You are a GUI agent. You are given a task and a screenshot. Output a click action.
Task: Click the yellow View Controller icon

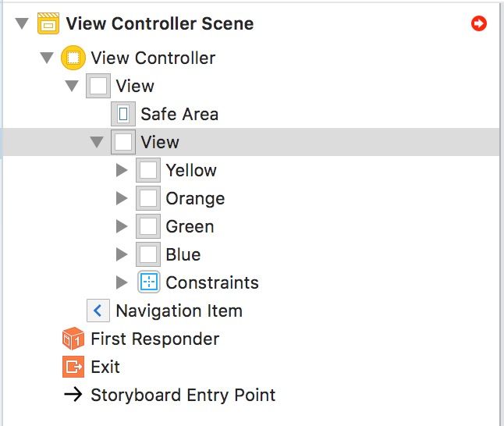(73, 58)
